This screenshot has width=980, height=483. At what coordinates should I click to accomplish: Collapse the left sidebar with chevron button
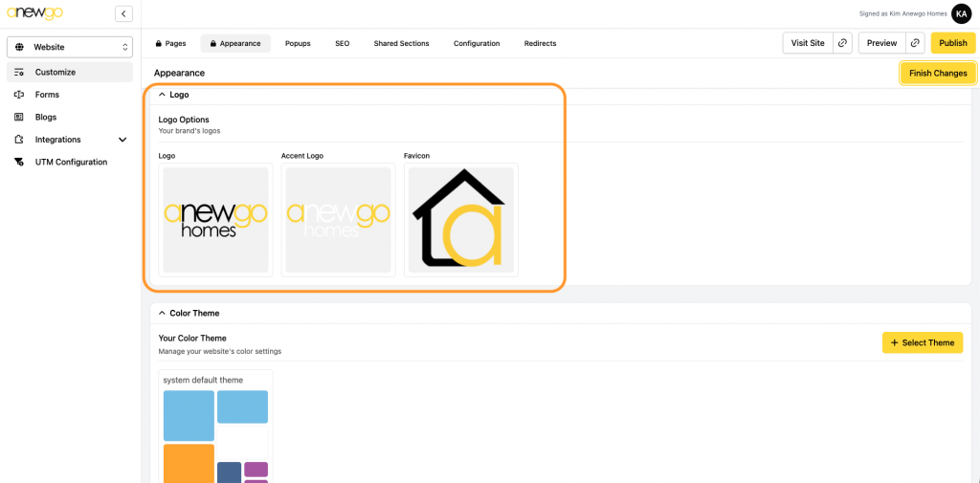click(x=123, y=13)
